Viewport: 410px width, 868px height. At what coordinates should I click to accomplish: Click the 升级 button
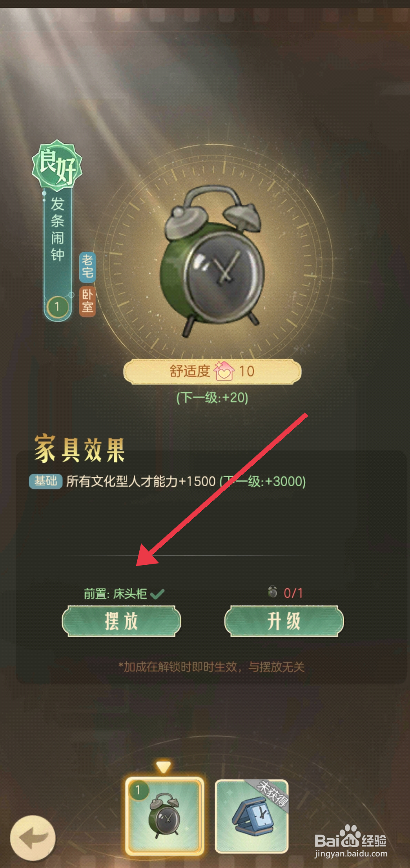[x=284, y=621]
